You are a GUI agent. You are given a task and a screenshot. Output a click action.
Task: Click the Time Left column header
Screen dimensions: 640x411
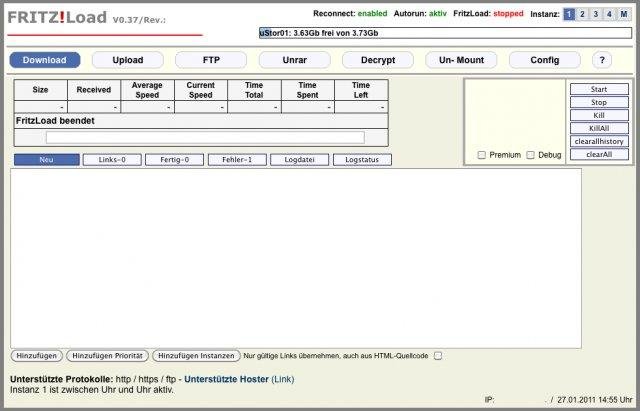tap(361, 90)
